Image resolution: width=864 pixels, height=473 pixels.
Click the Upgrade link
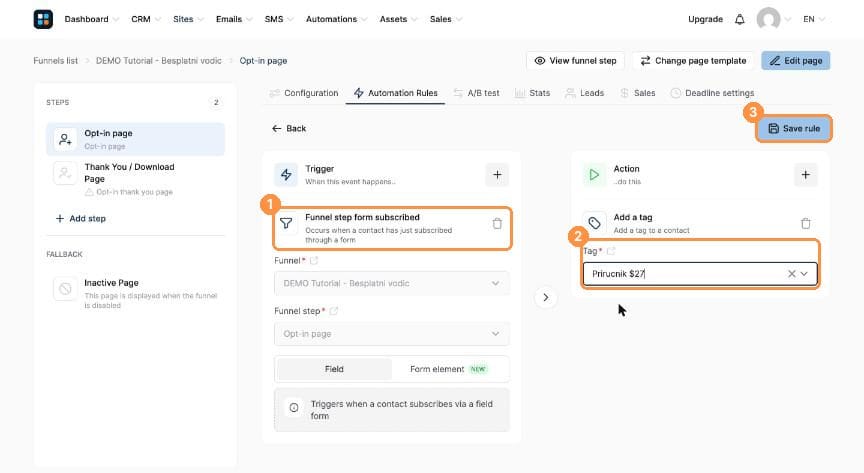click(705, 19)
